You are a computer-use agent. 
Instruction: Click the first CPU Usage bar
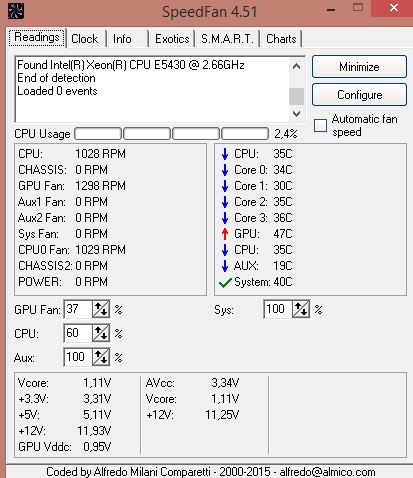tap(98, 134)
